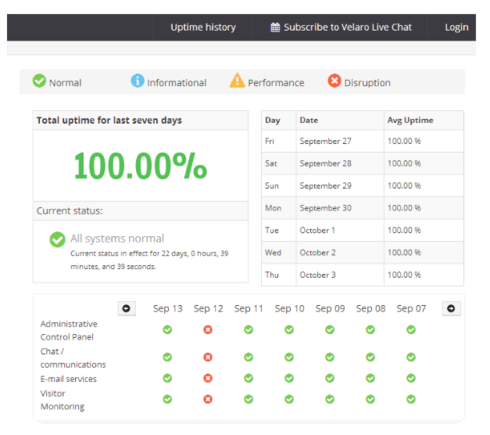Click the calendar icon beside Subscribe

click(275, 27)
